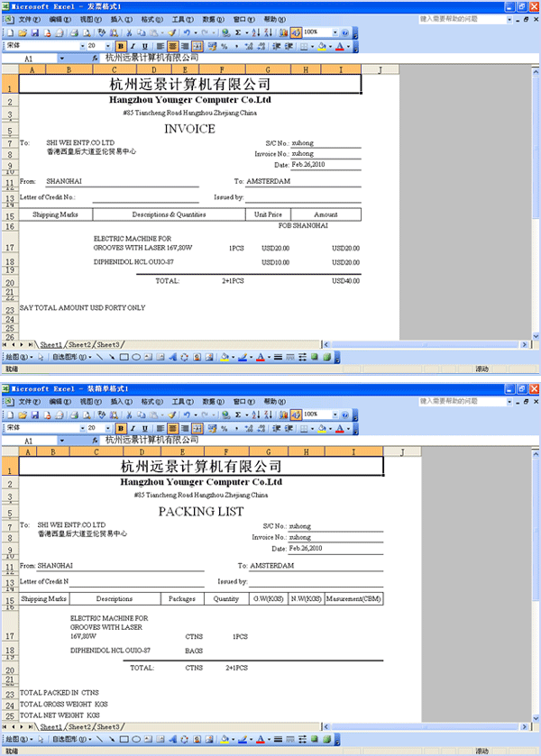Image resolution: width=541 pixels, height=756 pixels.
Task: Switch to Sheet2 tab in invoice window
Action: coord(79,345)
